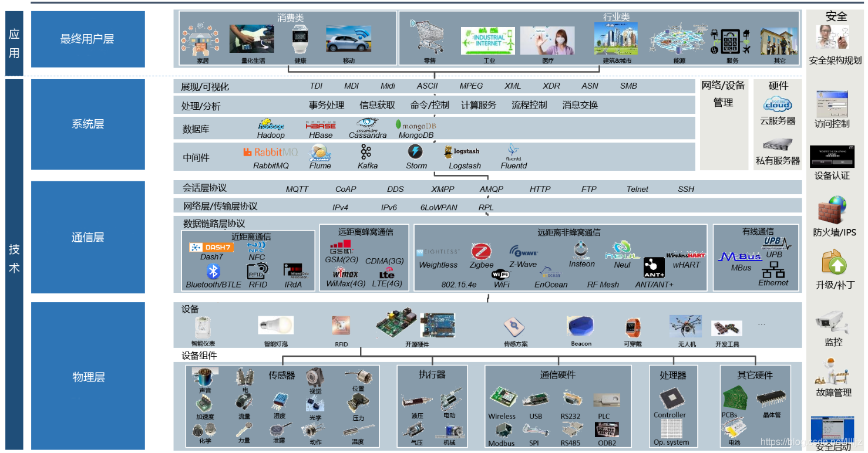Select the 802.15.4e label
The height and width of the screenshot is (453, 868).
point(458,285)
